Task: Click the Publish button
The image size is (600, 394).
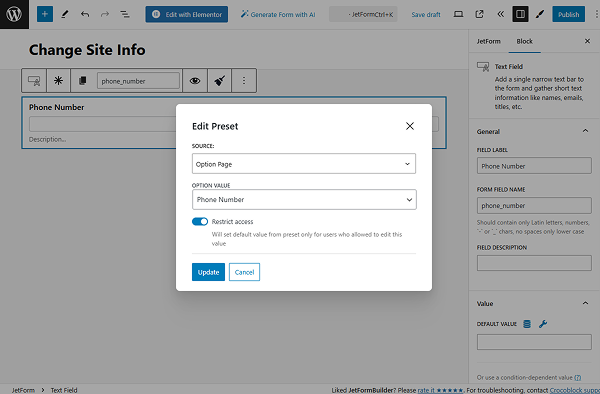Action: tap(568, 14)
